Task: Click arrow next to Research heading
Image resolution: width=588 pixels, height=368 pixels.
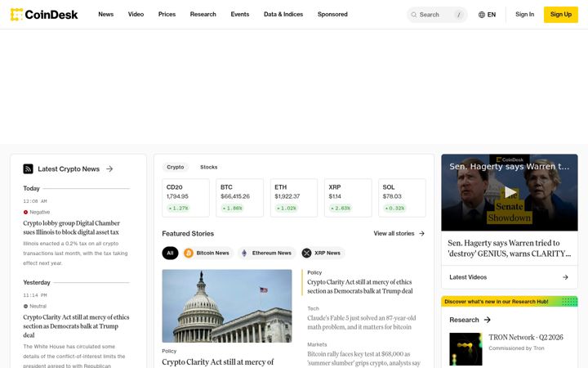Action: 487,320
